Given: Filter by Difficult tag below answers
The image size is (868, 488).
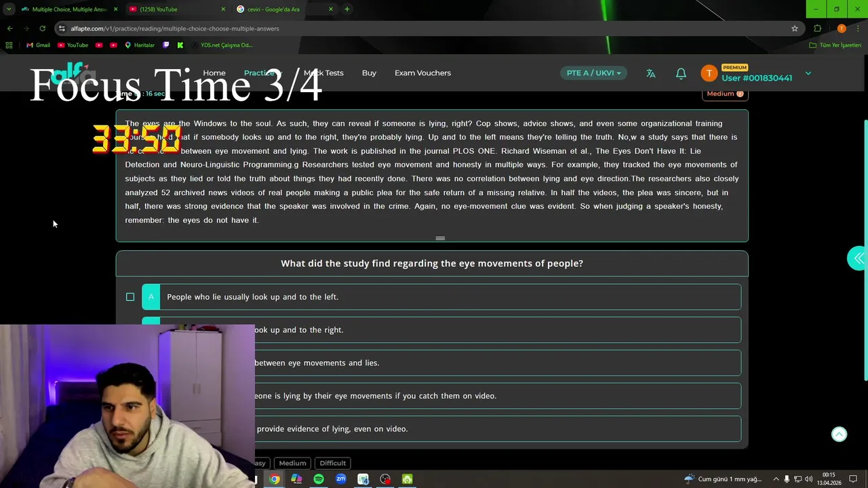Looking at the screenshot, I should (332, 463).
